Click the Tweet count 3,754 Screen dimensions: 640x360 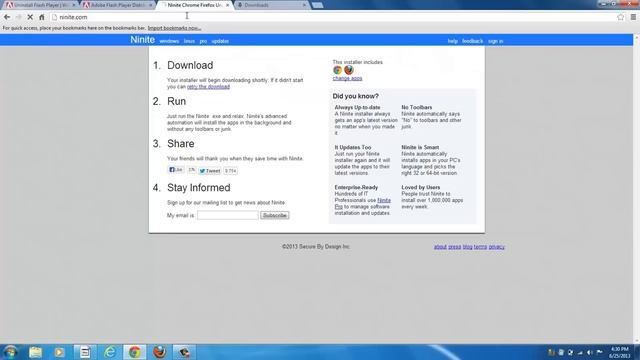[231, 171]
